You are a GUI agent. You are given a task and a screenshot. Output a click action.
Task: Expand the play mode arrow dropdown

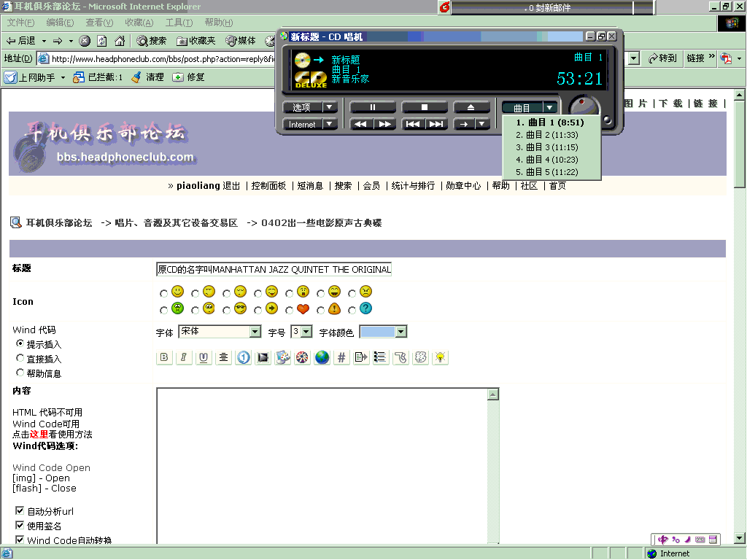point(482,124)
